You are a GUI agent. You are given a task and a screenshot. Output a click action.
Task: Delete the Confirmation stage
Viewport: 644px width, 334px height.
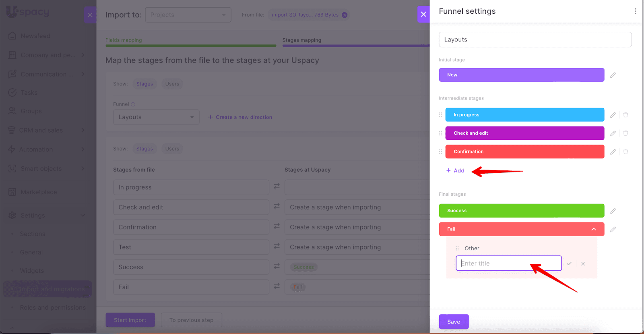click(x=625, y=152)
